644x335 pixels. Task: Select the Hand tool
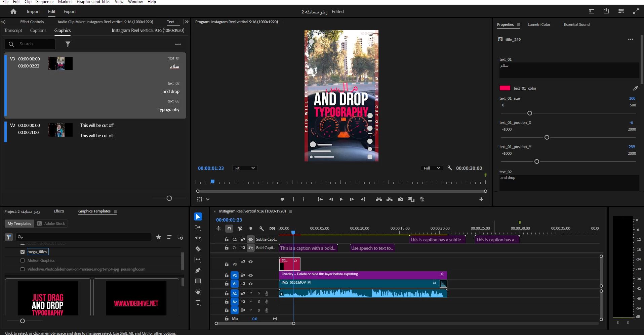pos(198,292)
